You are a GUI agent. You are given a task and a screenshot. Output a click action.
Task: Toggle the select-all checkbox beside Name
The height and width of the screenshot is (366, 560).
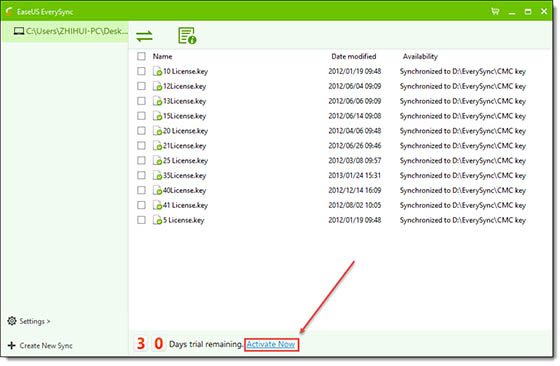[141, 56]
